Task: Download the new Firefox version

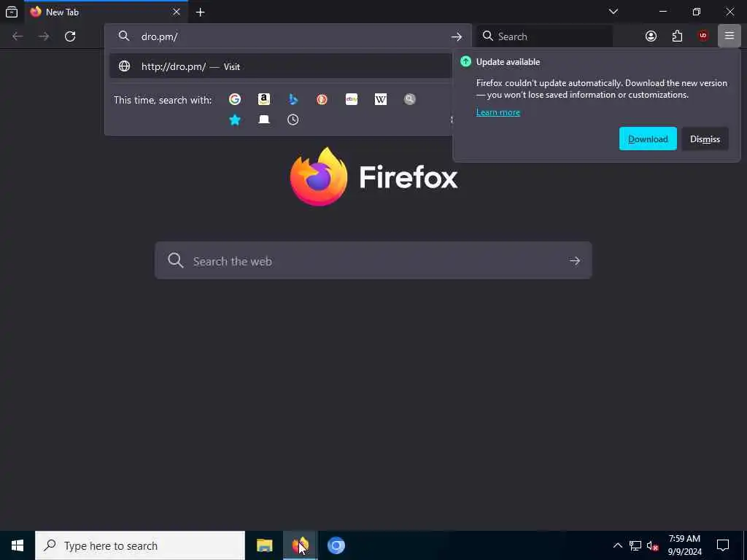Action: coord(648,139)
